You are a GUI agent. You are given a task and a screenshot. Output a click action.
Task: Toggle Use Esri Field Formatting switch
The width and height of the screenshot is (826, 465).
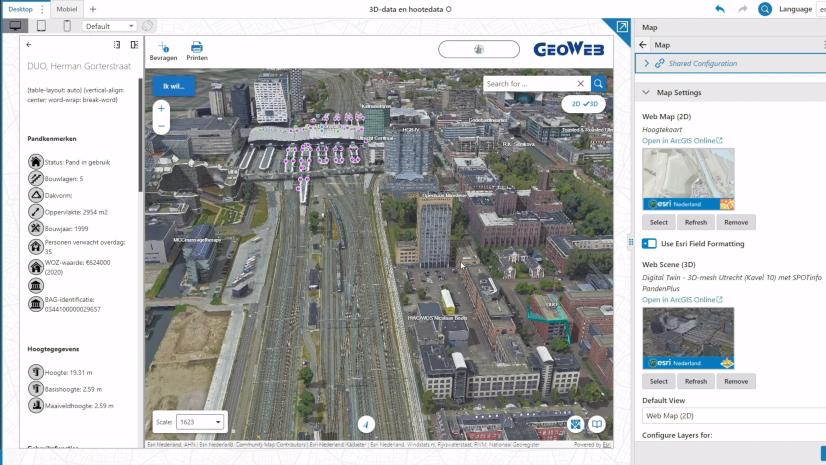[x=650, y=243]
